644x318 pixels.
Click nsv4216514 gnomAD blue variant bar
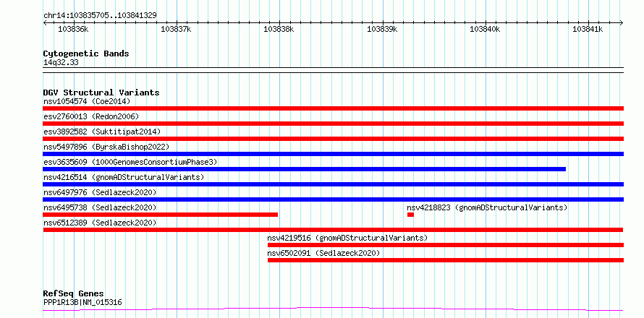(x=333, y=184)
